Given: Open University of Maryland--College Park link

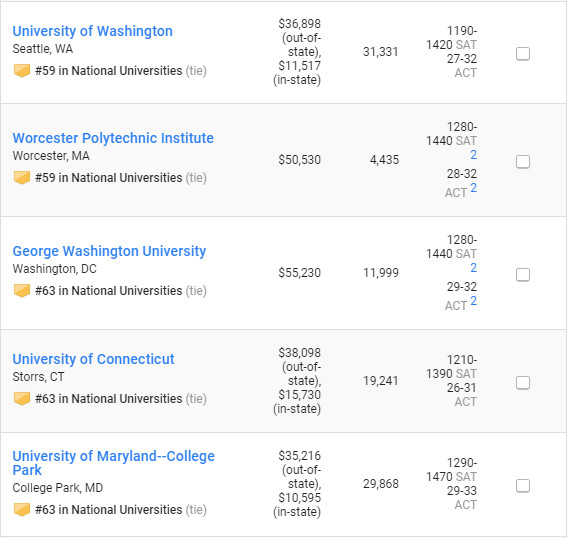Looking at the screenshot, I should click(x=113, y=463).
